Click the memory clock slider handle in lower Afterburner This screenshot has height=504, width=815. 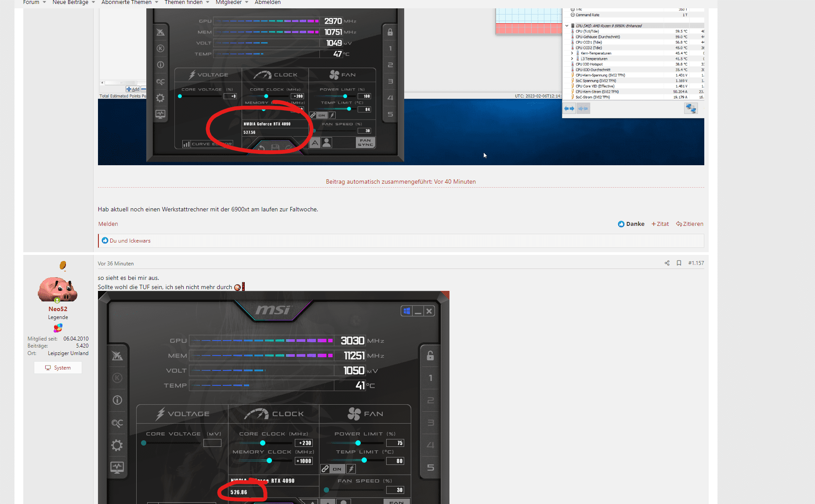pos(269,460)
